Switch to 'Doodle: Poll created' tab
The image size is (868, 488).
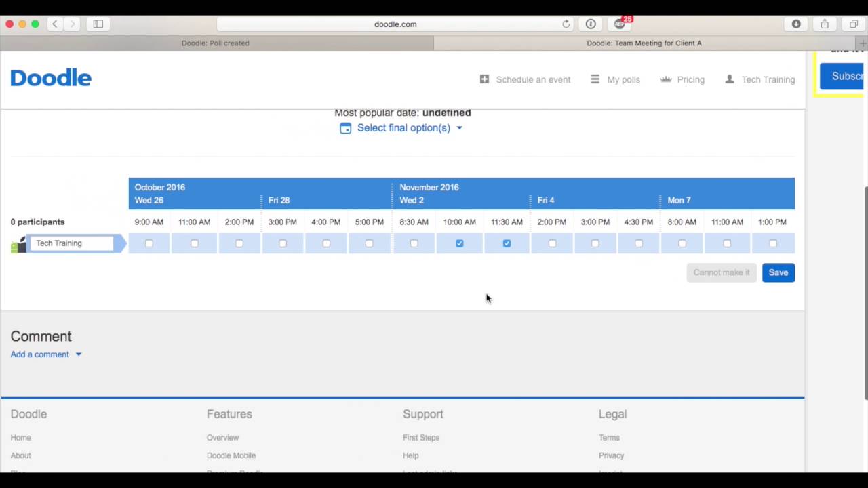coord(216,43)
